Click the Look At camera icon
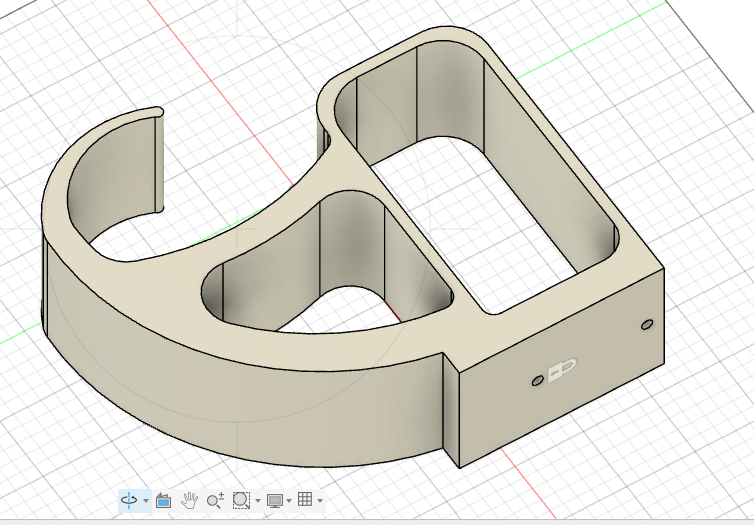Viewport: 754px width, 525px height. (x=164, y=499)
